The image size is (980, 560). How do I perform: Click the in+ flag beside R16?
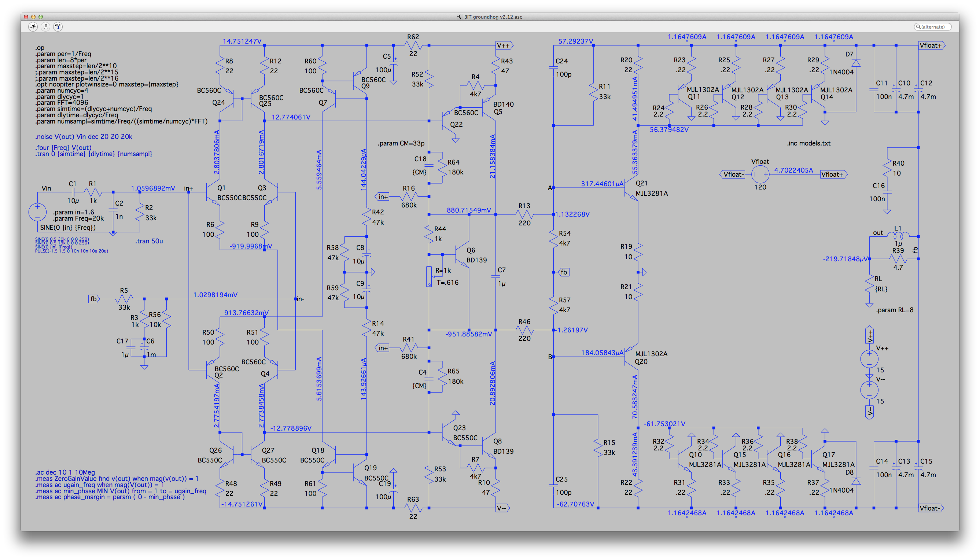(x=382, y=196)
